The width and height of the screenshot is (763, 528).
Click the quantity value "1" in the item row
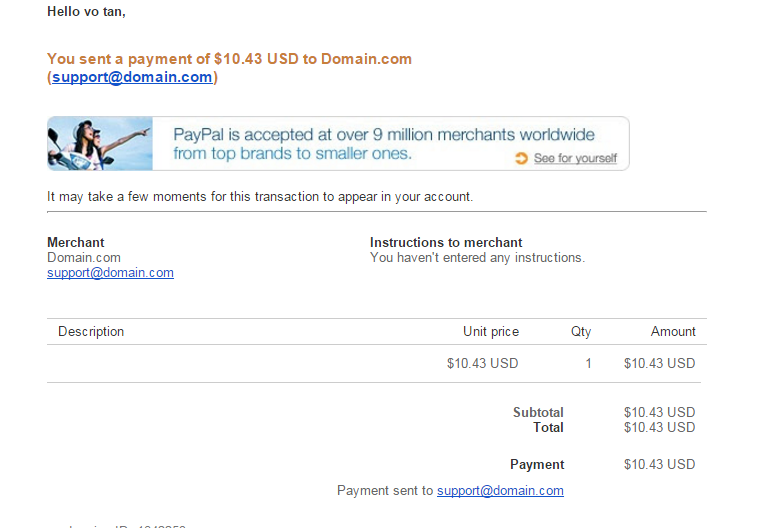[x=588, y=363]
